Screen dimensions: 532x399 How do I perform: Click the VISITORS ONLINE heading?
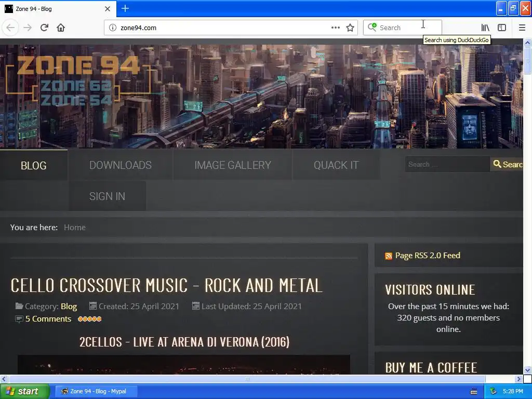pos(430,290)
